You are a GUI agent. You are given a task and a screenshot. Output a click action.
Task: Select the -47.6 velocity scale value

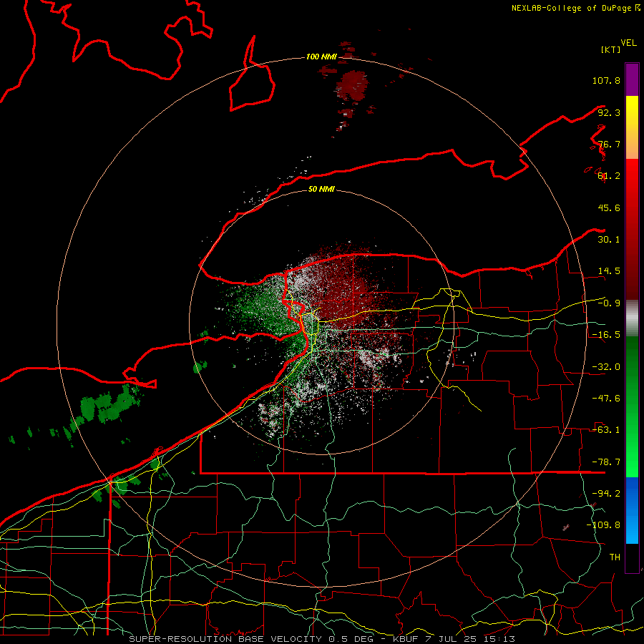(x=606, y=399)
